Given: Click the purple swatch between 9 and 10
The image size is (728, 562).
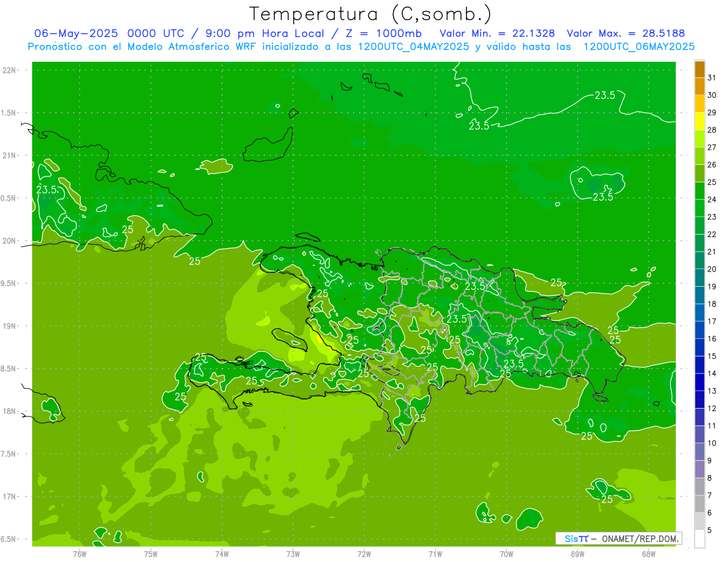Looking at the screenshot, I should pyautogui.click(x=699, y=452).
